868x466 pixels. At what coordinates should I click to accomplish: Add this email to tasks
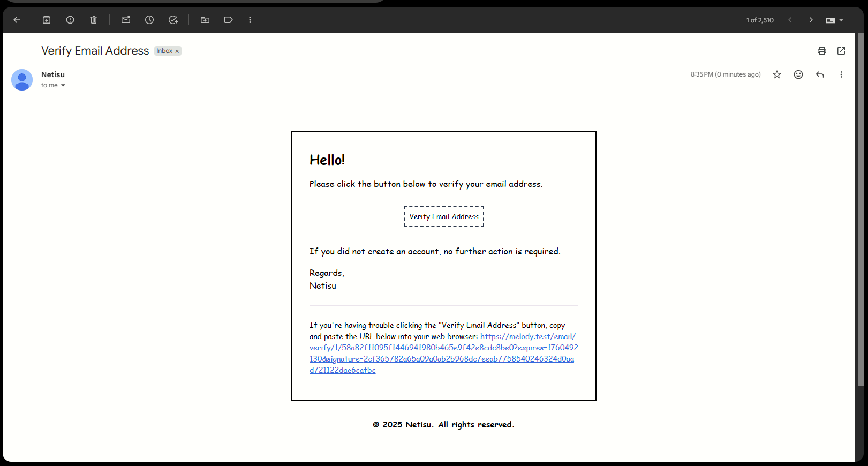tap(173, 20)
